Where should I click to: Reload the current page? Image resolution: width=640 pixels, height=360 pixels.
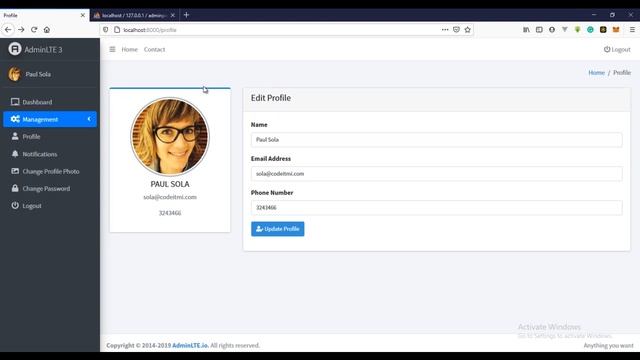click(x=34, y=30)
